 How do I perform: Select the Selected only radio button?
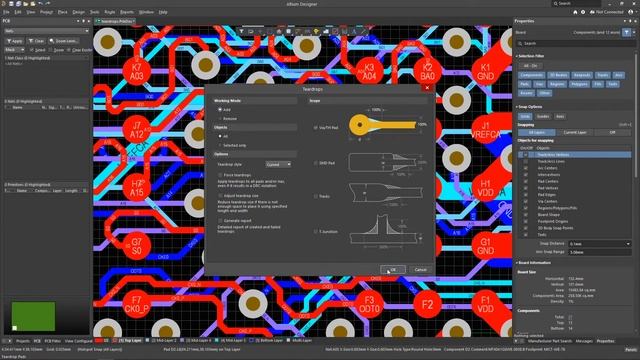click(220, 145)
